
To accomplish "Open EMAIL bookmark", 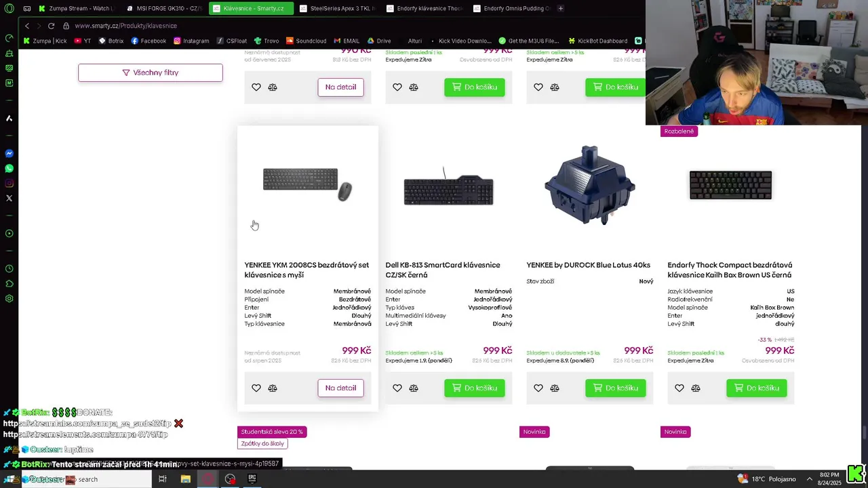I will 347,41.
